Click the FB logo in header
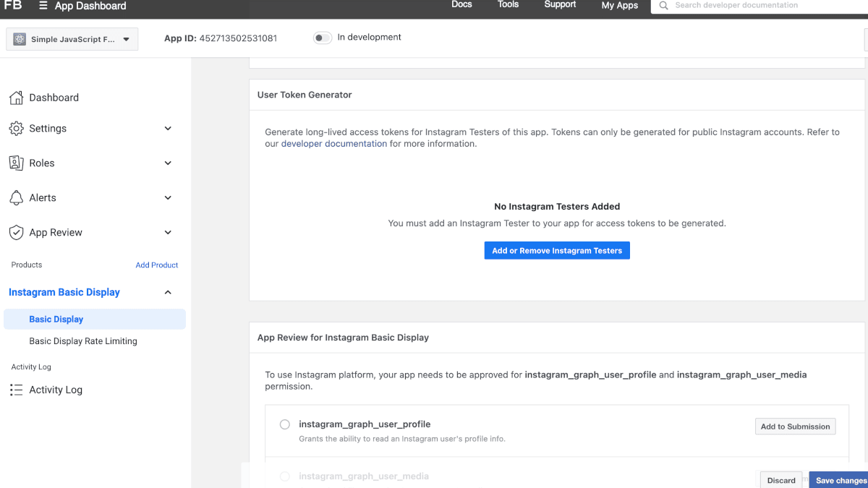This screenshot has height=488, width=868. pyautogui.click(x=13, y=5)
